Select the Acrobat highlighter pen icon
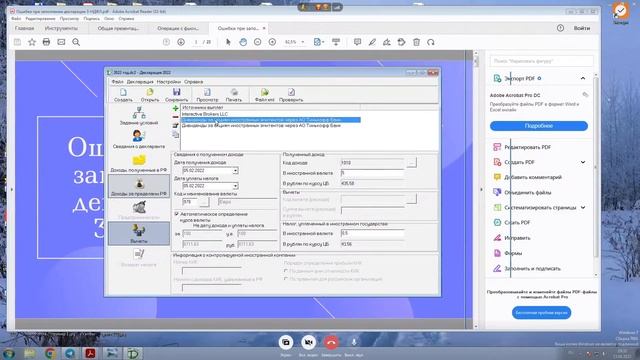Screen dimensions: 640x360 [x=372, y=42]
